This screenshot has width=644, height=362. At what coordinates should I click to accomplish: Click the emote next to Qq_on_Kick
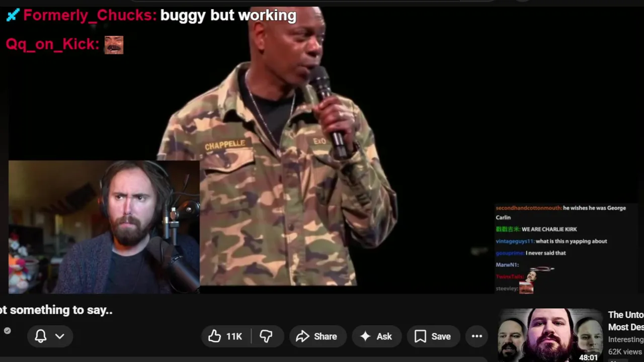pos(114,45)
